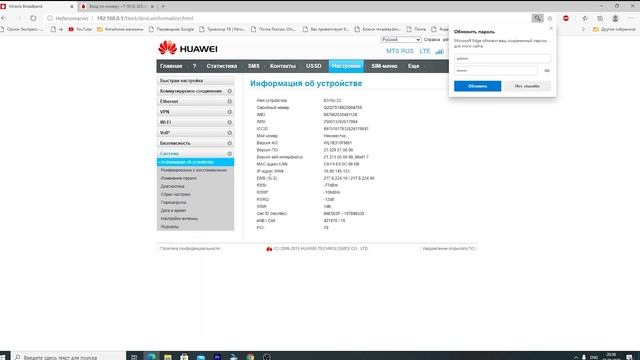Open the SIM-меню tab
The width and height of the screenshot is (640, 360).
[x=384, y=66]
